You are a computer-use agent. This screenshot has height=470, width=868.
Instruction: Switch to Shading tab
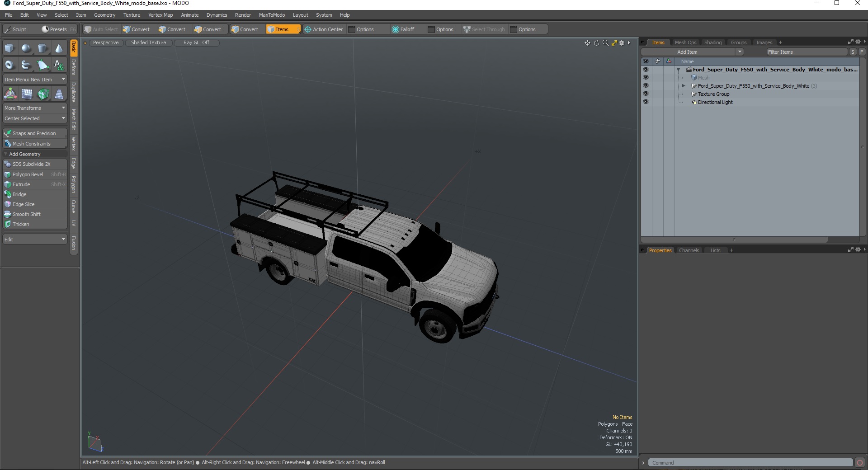tap(713, 42)
